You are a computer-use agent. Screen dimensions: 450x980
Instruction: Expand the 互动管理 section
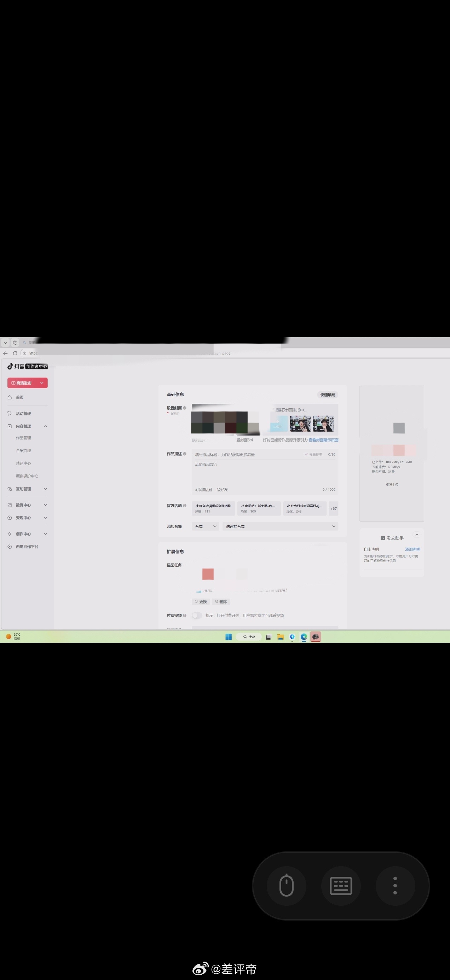coord(45,489)
